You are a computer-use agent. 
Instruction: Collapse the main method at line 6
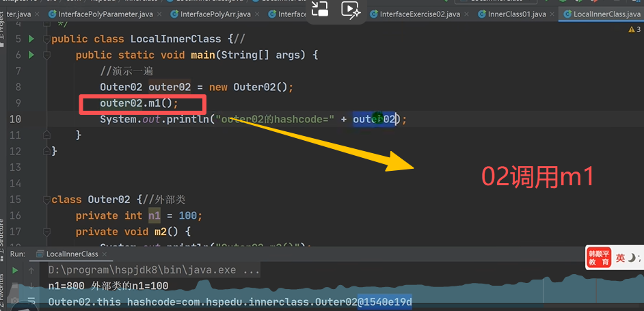tap(46, 55)
